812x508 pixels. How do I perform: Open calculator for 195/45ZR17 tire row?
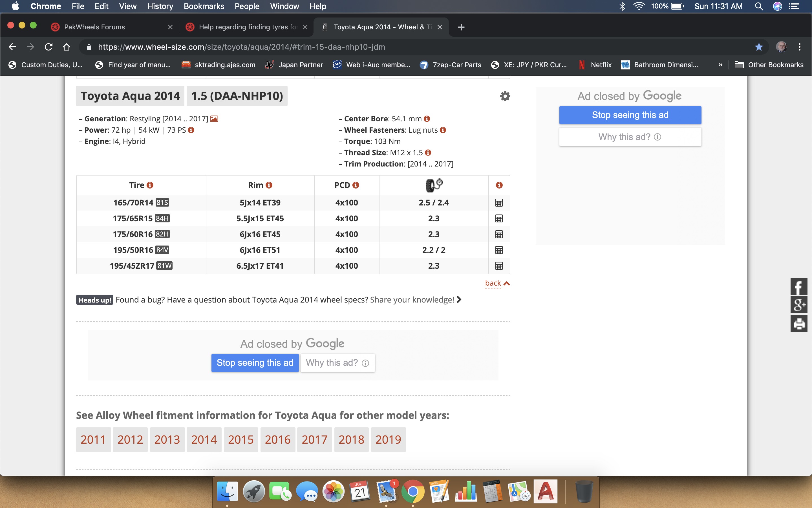click(x=499, y=266)
